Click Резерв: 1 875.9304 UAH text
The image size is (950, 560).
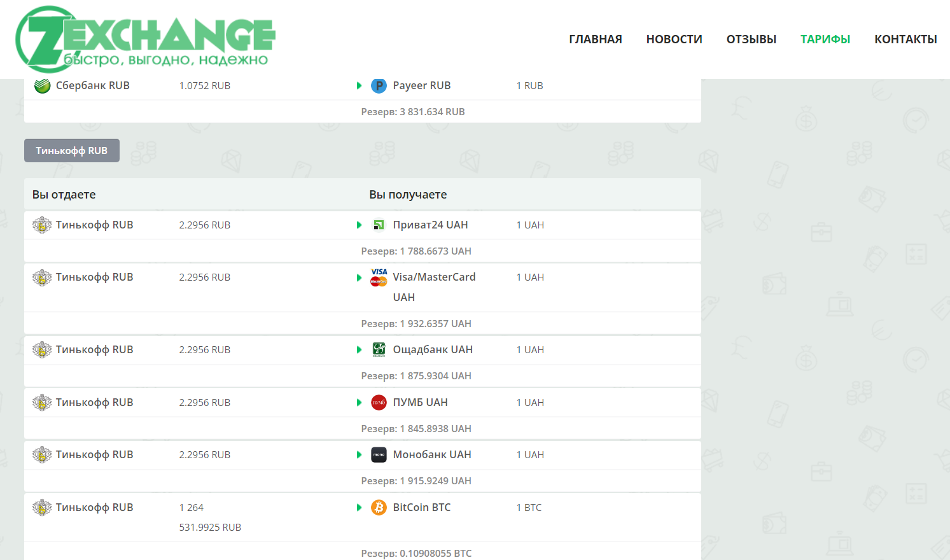pyautogui.click(x=416, y=376)
